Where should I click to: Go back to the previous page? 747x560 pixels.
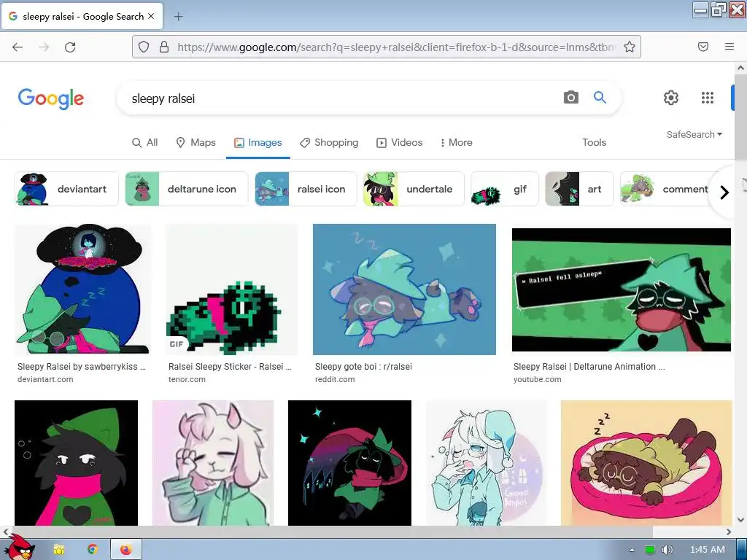[x=18, y=47]
